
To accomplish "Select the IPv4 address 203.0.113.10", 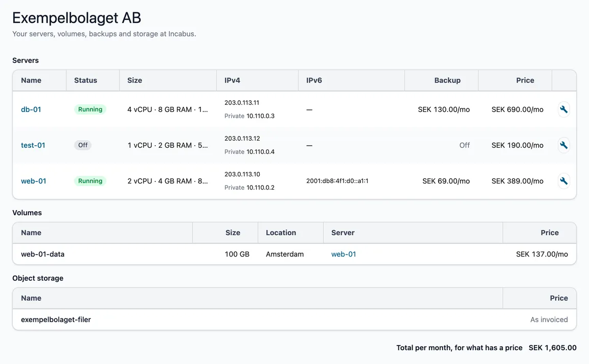I will [x=242, y=174].
